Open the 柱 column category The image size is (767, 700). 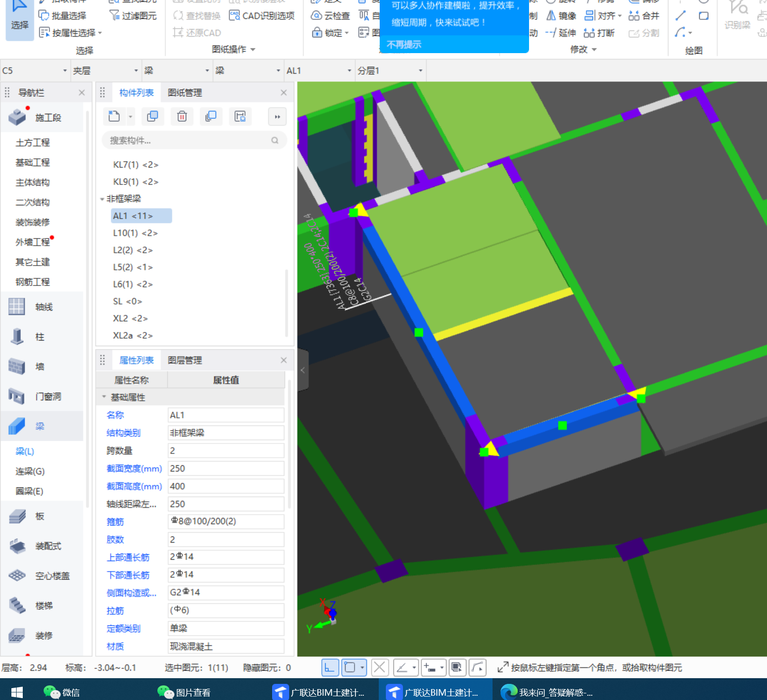coord(43,337)
